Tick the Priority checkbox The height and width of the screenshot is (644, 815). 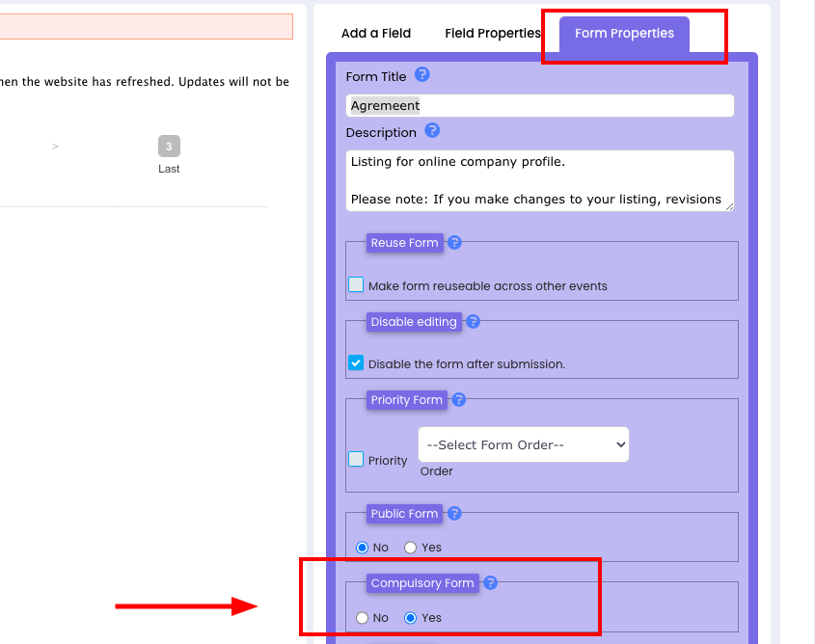[356, 460]
